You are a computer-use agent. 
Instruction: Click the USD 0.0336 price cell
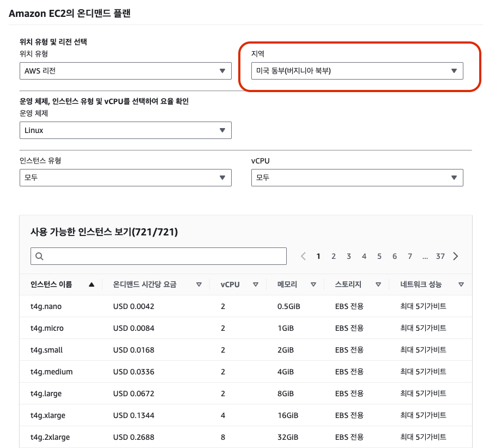point(134,372)
